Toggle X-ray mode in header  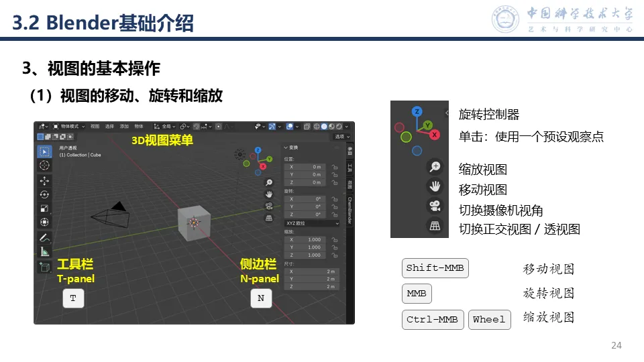click(x=307, y=127)
